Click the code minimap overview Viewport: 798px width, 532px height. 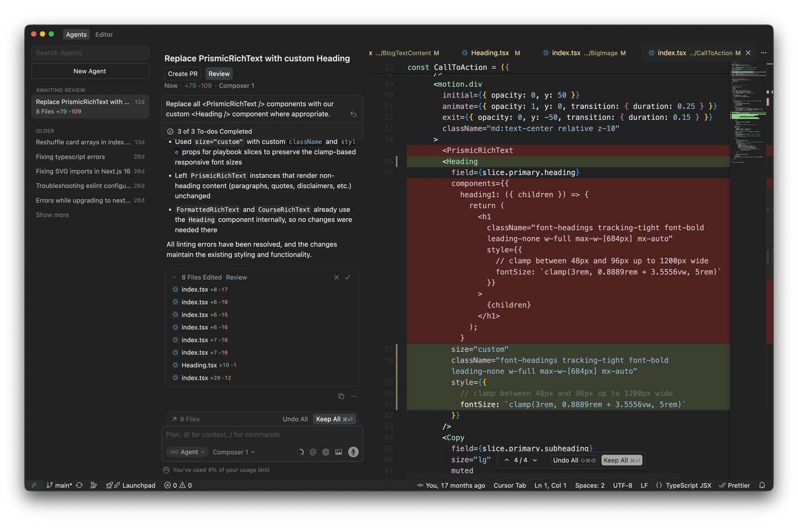click(x=748, y=113)
